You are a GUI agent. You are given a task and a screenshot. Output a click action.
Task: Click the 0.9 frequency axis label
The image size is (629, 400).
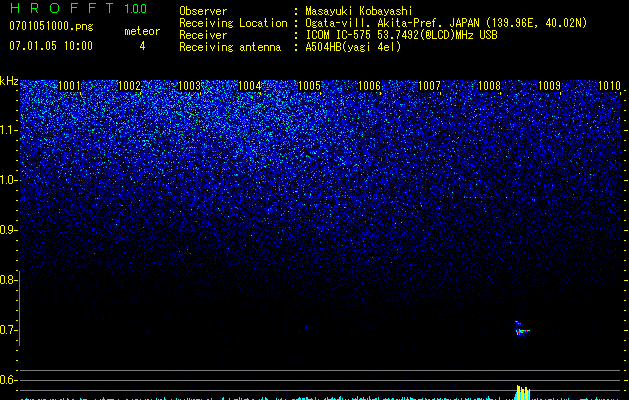pos(8,230)
